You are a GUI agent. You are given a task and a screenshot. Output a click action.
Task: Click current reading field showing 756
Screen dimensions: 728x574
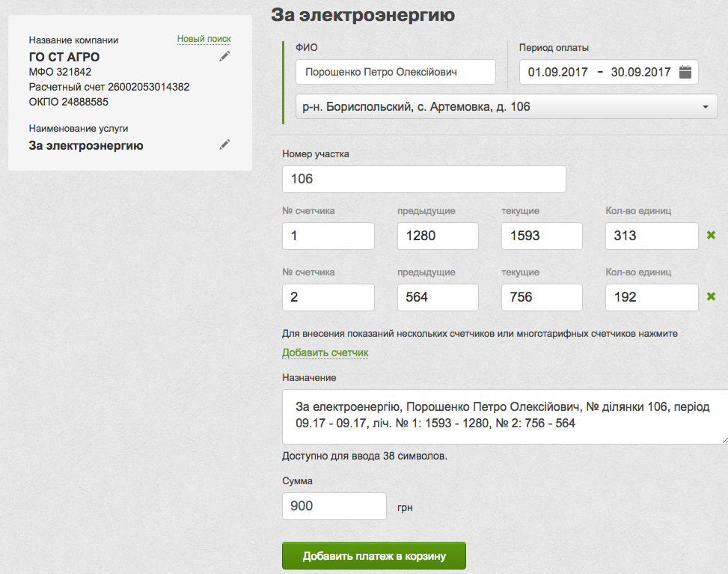tap(542, 297)
